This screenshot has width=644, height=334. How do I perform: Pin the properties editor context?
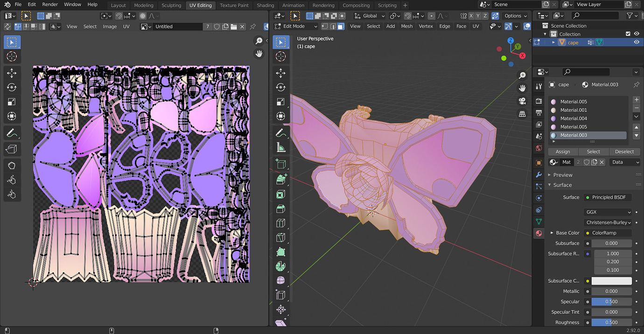coord(636,84)
